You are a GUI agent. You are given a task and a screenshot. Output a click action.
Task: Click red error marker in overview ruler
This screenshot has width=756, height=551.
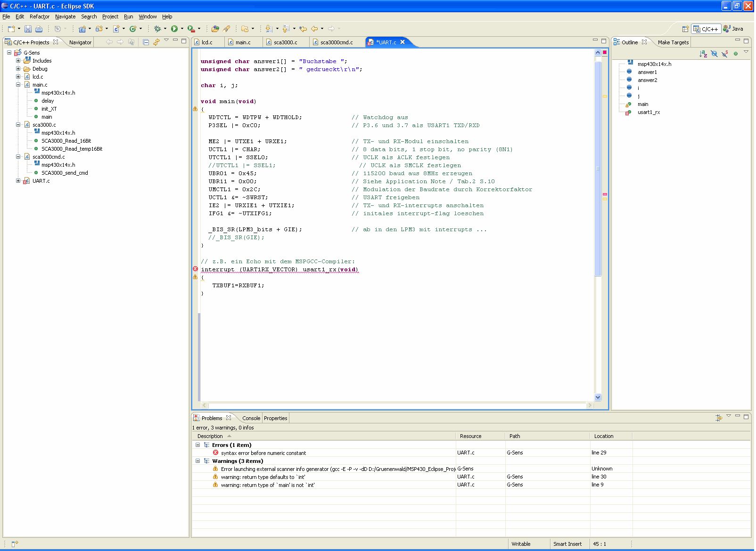click(x=605, y=194)
